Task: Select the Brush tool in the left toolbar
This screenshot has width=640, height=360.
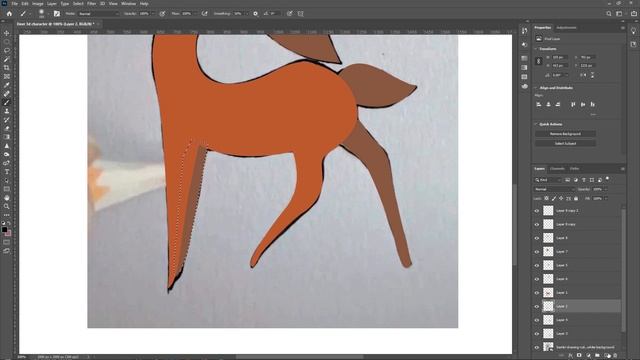Action: 7,102
